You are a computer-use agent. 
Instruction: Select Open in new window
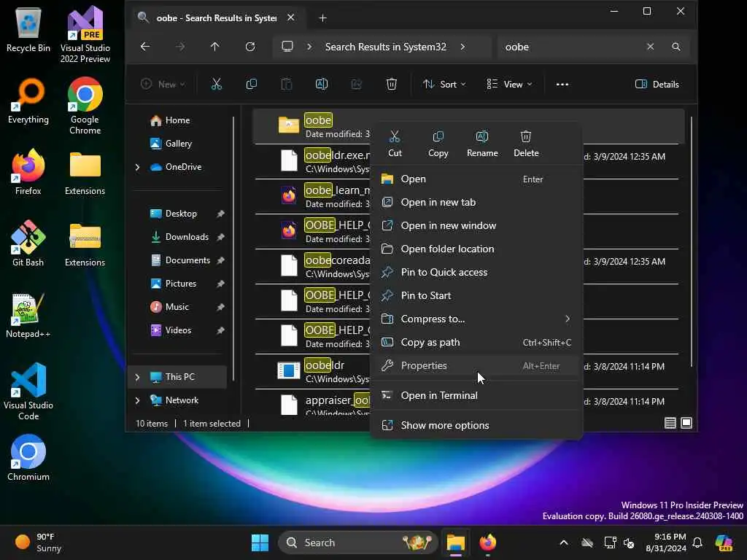[x=476, y=226]
